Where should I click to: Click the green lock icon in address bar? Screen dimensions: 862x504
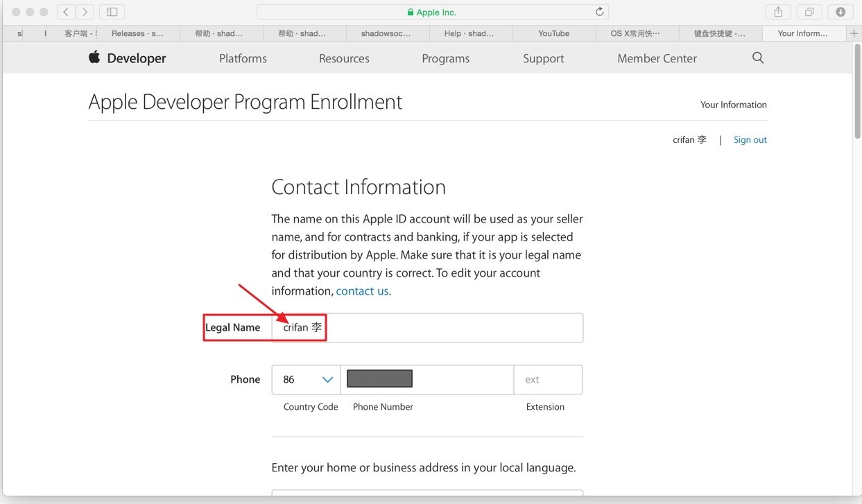coord(411,12)
